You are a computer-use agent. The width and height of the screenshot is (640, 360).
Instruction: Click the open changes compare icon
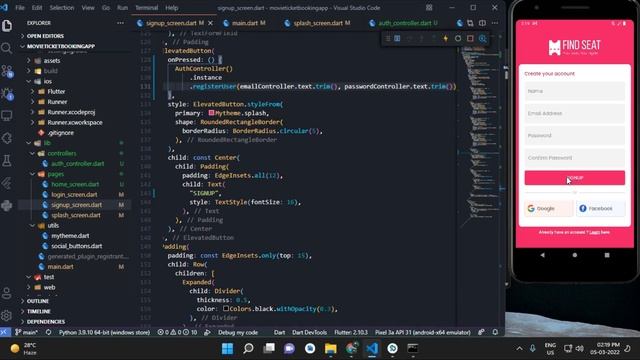(x=470, y=23)
